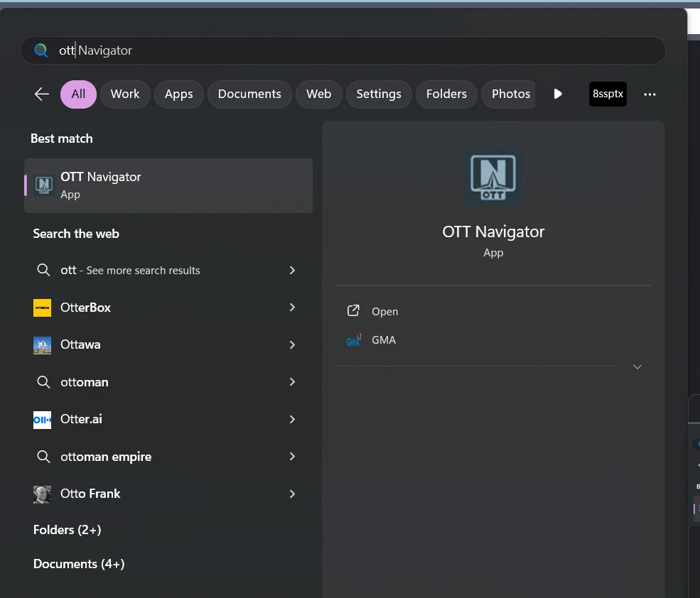Image resolution: width=700 pixels, height=598 pixels.
Task: Expand the Otter.ai result chevron
Action: click(x=292, y=419)
